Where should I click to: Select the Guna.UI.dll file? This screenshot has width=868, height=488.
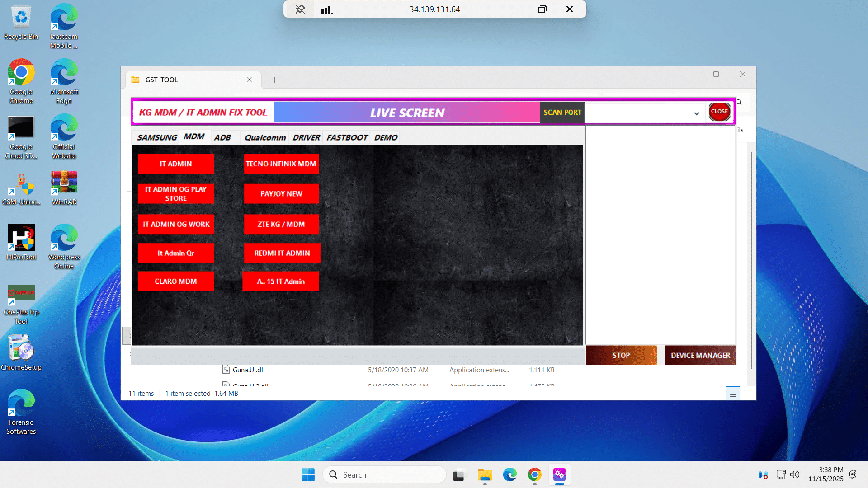click(249, 370)
